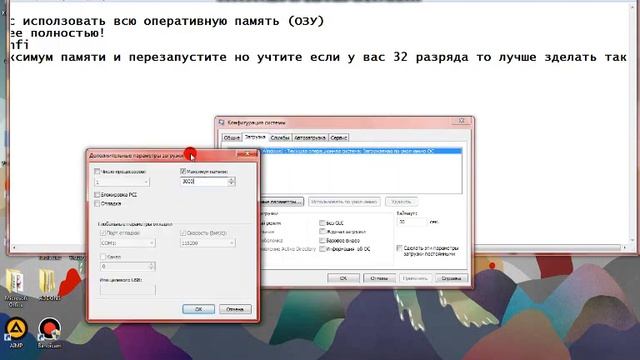Toggle the "Канал" checkbox
640x360 pixels.
(x=103, y=257)
